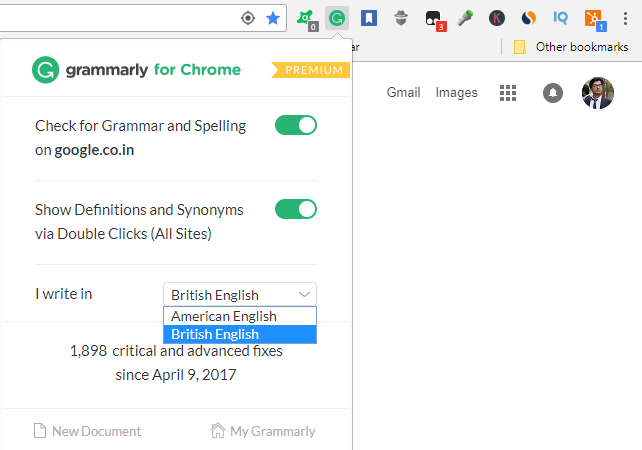Open the Images link
This screenshot has height=450, width=642.
point(456,93)
